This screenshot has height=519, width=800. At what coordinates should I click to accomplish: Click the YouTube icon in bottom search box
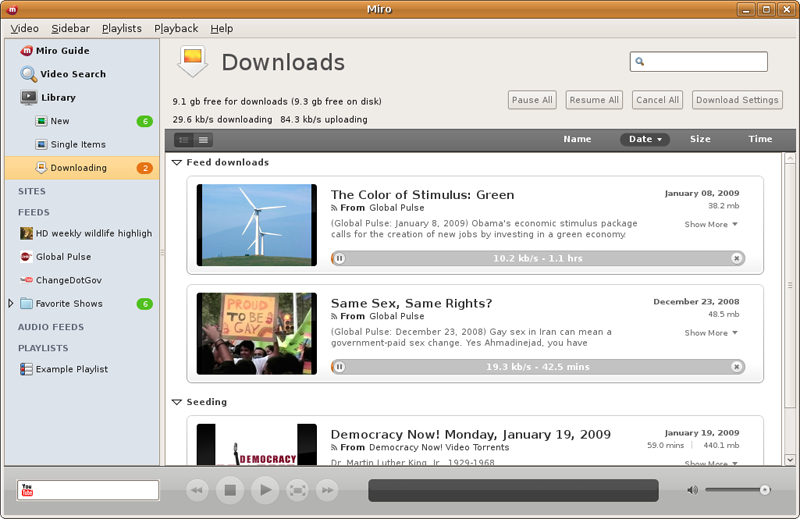tap(27, 490)
